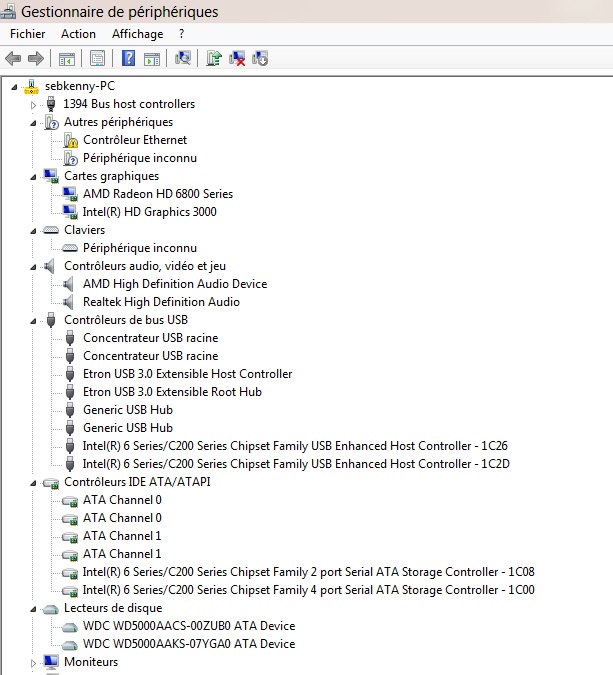Open the Fichier menu
The height and width of the screenshot is (675, 613).
point(28,34)
